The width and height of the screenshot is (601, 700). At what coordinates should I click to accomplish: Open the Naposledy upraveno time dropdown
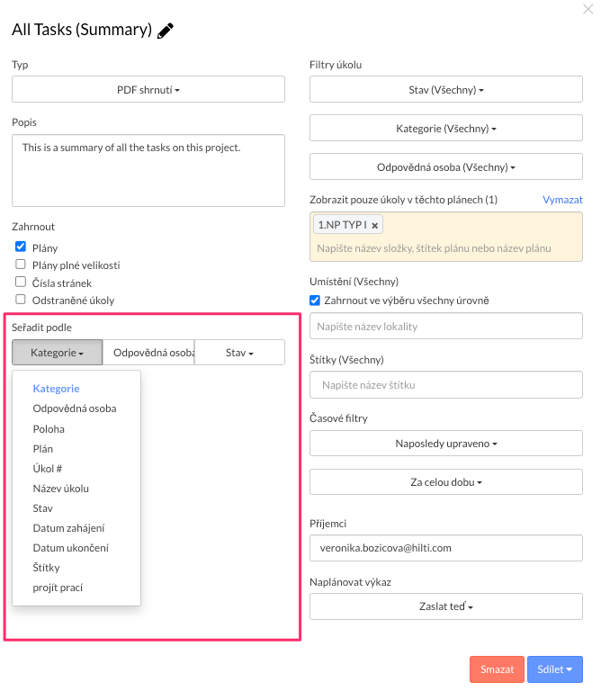445,444
